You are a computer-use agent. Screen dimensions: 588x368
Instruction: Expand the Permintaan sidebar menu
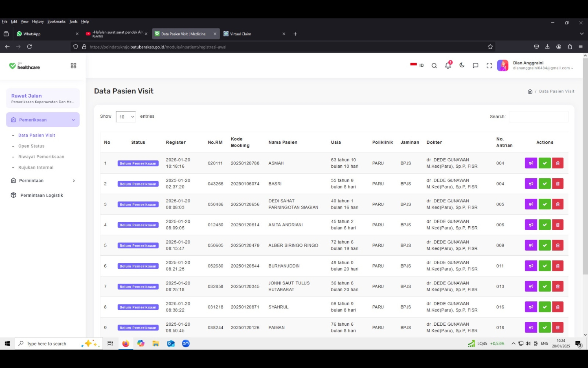tap(43, 181)
